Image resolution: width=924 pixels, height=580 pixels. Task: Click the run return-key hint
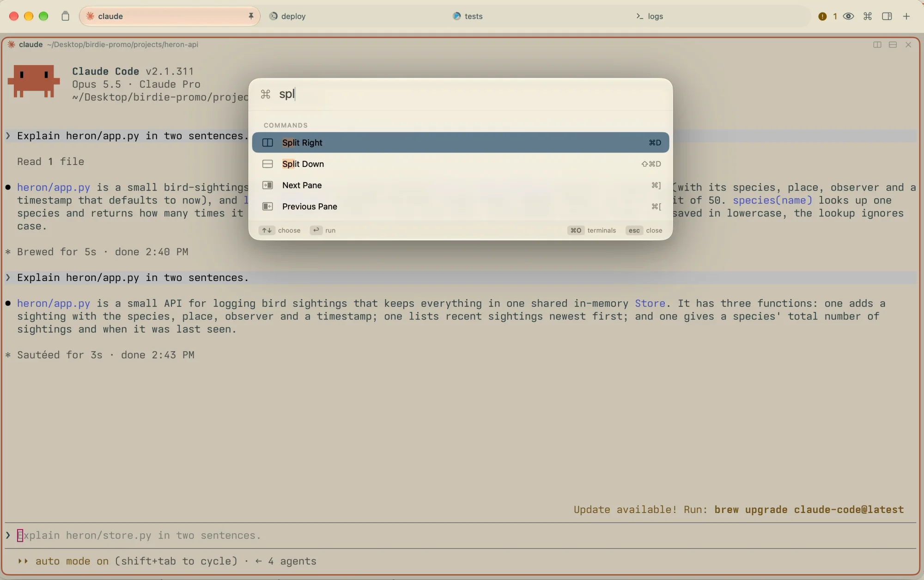click(x=322, y=230)
